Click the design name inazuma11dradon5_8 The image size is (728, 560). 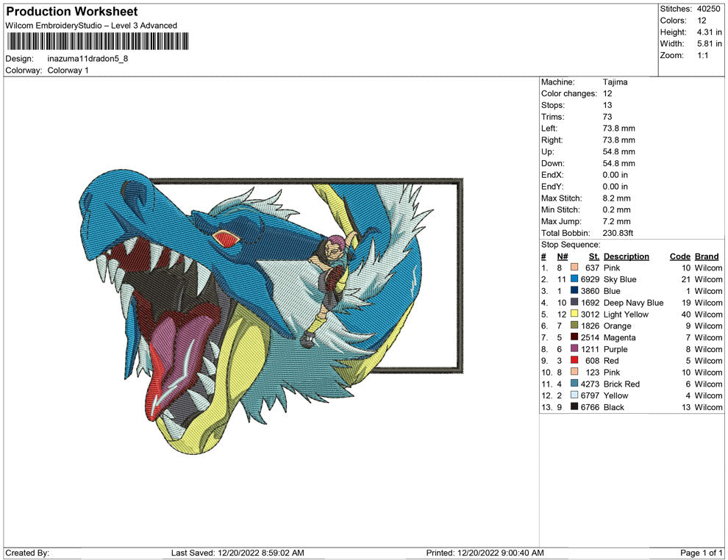[87, 59]
